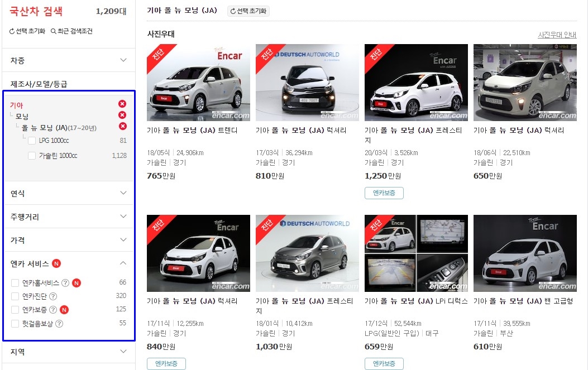Image resolution: width=588 pixels, height=370 pixels.
Task: Open the 사진우대 안내 link
Action: (x=557, y=35)
